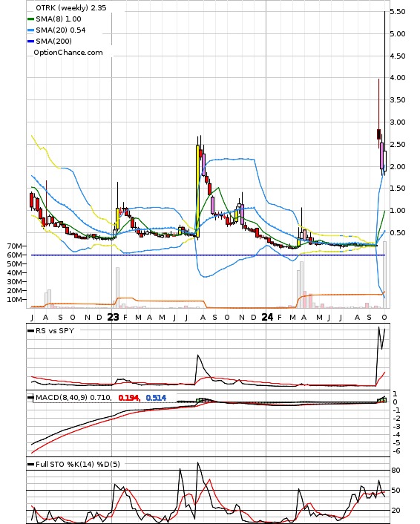Click the latest white candle near 2.35
This screenshot has height=524, width=420.
click(385, 161)
